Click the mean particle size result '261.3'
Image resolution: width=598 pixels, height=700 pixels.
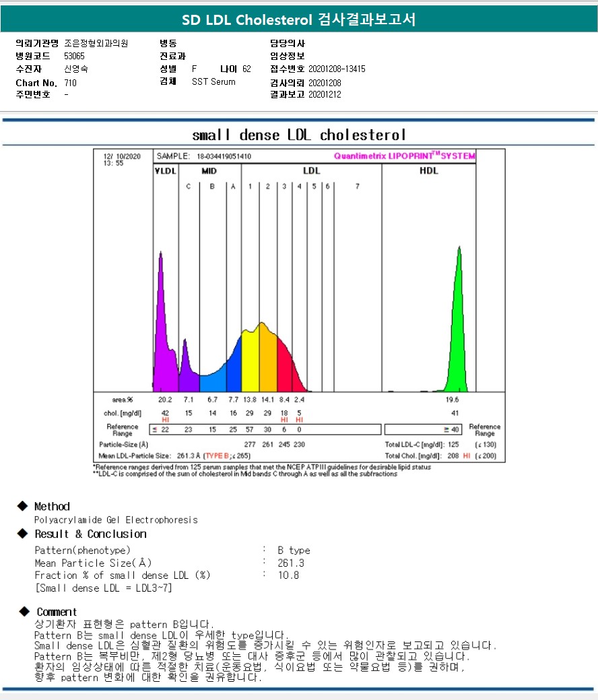(291, 563)
